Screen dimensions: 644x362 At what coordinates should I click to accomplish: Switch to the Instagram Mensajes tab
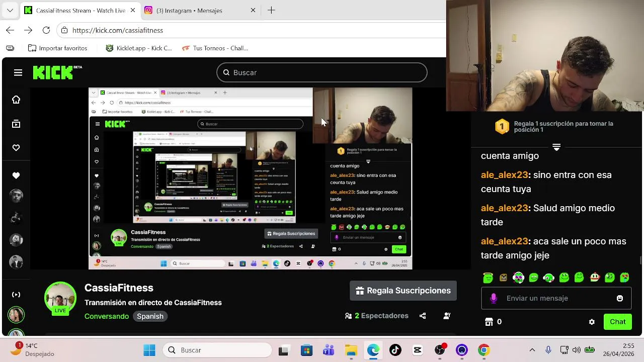coord(189,10)
